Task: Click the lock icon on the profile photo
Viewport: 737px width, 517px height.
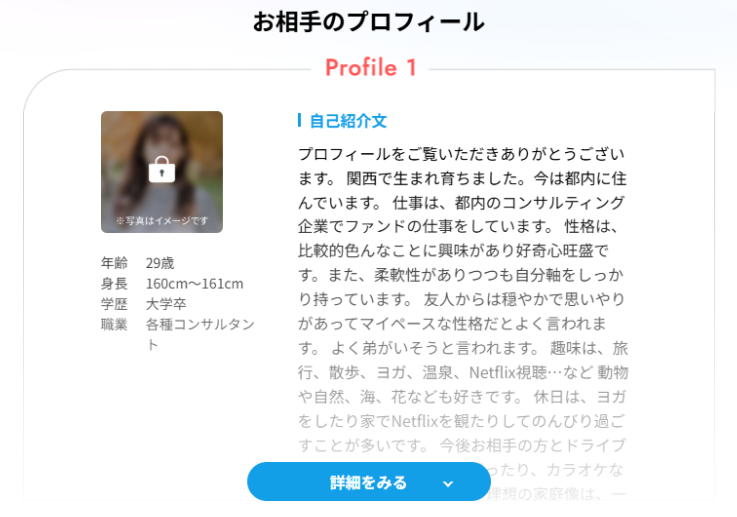Action: coord(162,169)
